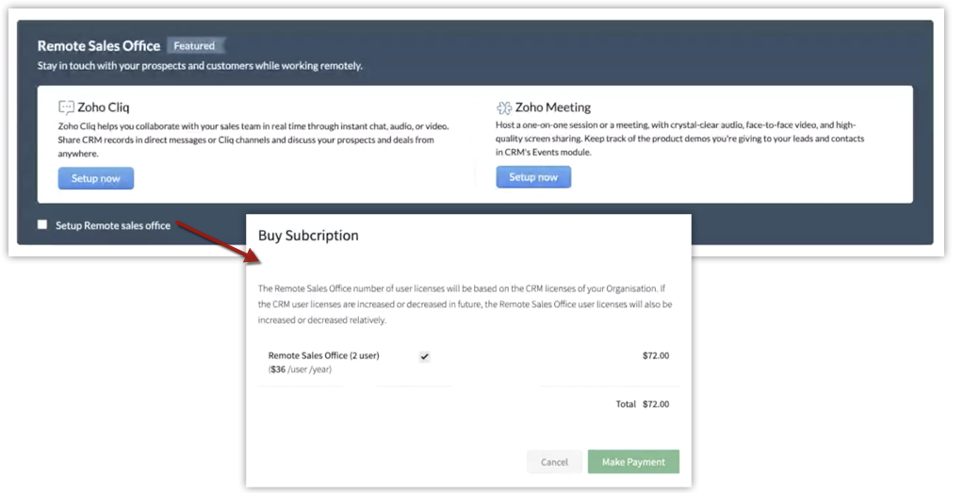This screenshot has height=493, width=980.
Task: Click the Zoho Cliq title text
Action: click(103, 107)
